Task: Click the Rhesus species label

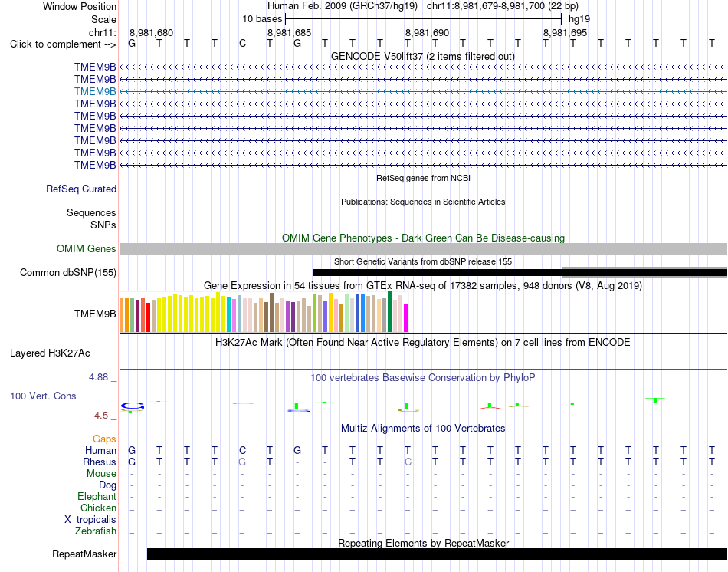Action: pyautogui.click(x=100, y=462)
